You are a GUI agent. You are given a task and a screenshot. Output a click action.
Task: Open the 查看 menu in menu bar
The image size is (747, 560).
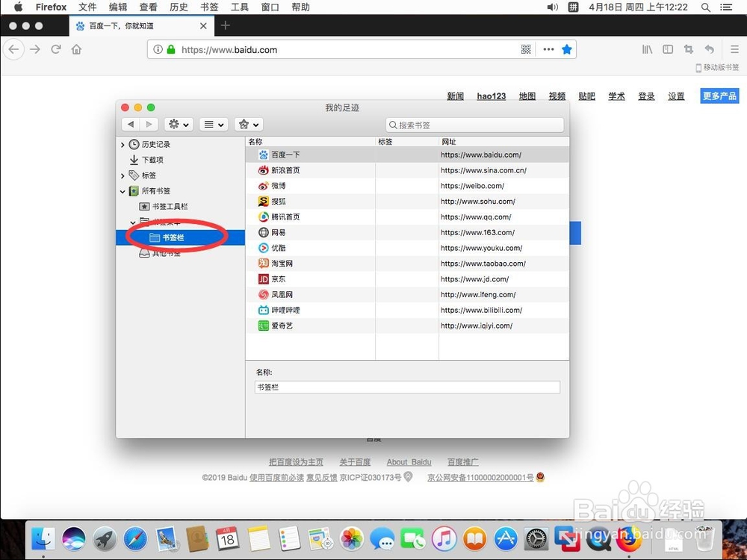point(148,7)
